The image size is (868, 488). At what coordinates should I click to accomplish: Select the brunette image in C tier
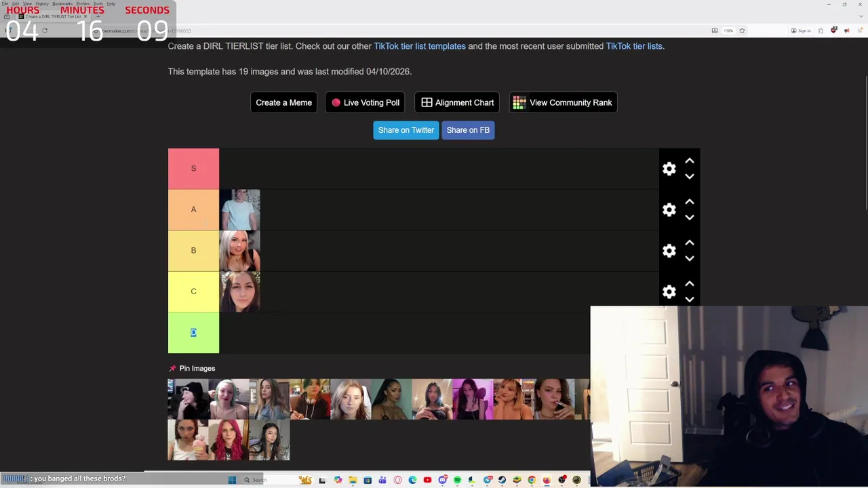[239, 292]
